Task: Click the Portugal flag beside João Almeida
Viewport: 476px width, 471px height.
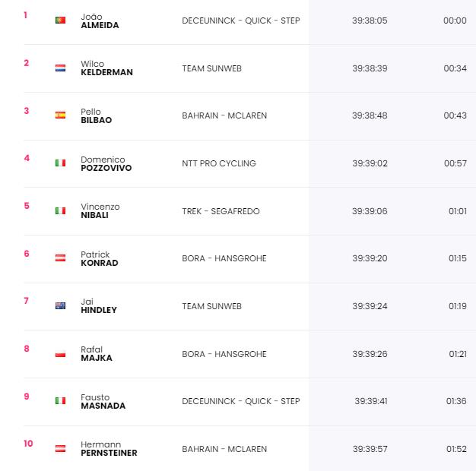Action: [x=60, y=20]
